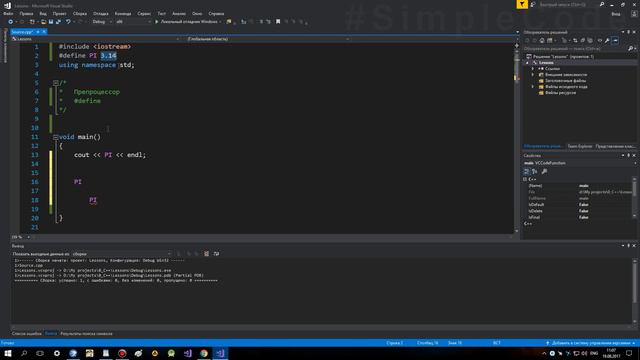Click the Open File folder icon in the toolbar
The image size is (640, 360).
(x=43, y=22)
